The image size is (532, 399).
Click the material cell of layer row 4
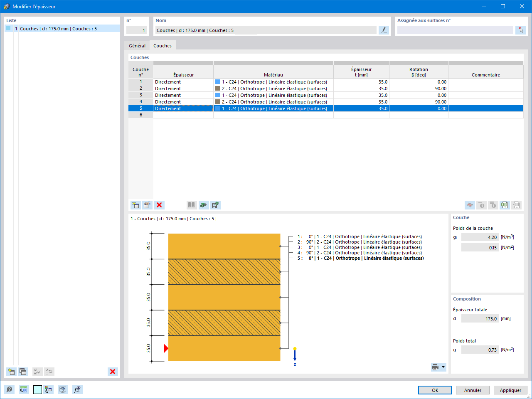click(x=273, y=102)
